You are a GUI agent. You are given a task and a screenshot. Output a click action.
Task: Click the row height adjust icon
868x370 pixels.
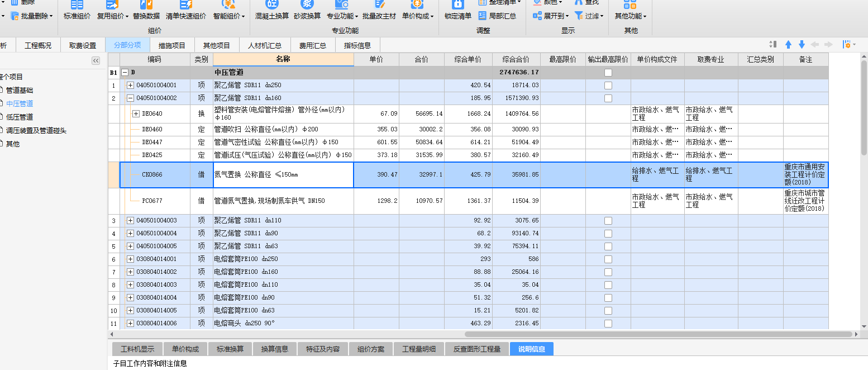coord(773,45)
